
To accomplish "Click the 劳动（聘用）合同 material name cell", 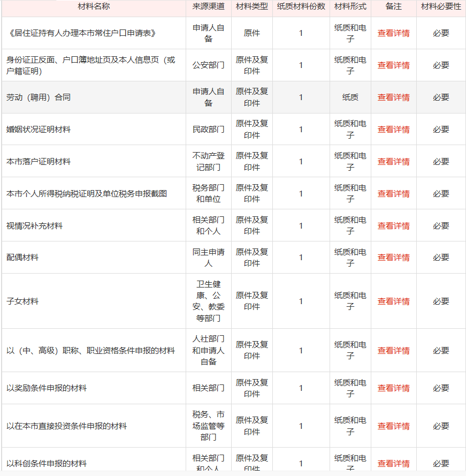I will [x=39, y=97].
